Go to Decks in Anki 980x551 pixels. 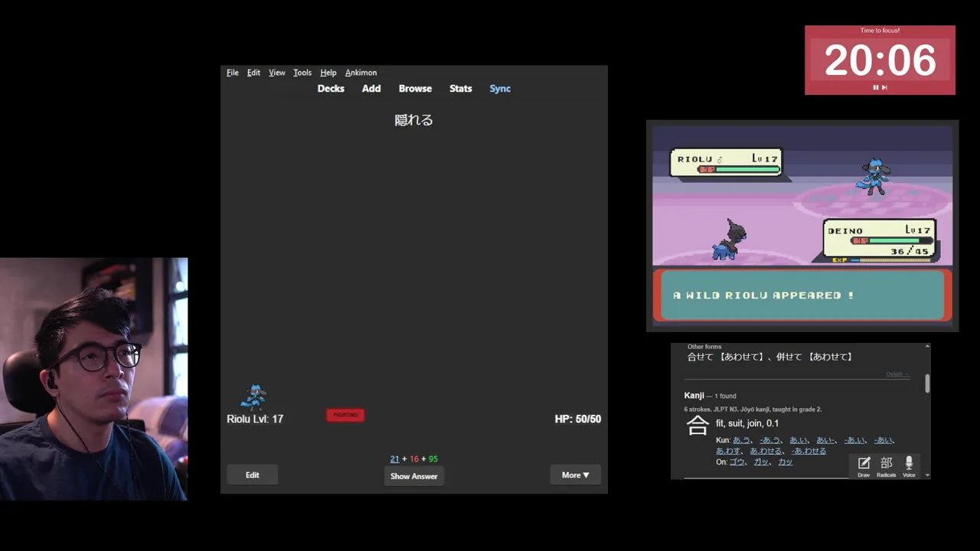click(x=331, y=89)
